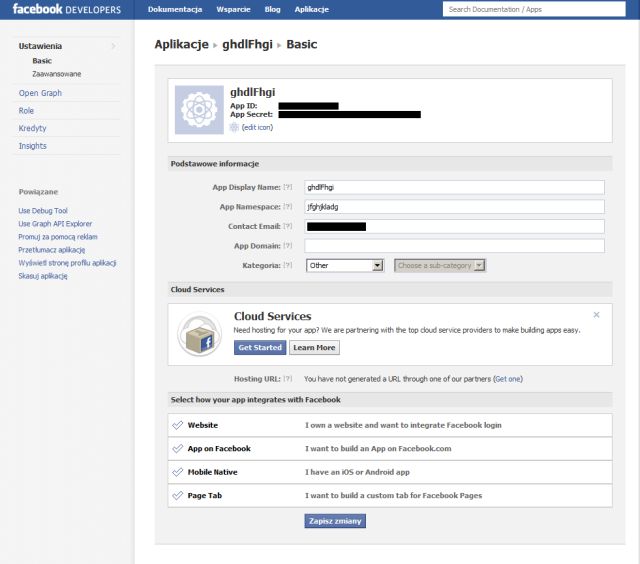Click the Get Started button
This screenshot has height=564, width=640.
coord(260,348)
